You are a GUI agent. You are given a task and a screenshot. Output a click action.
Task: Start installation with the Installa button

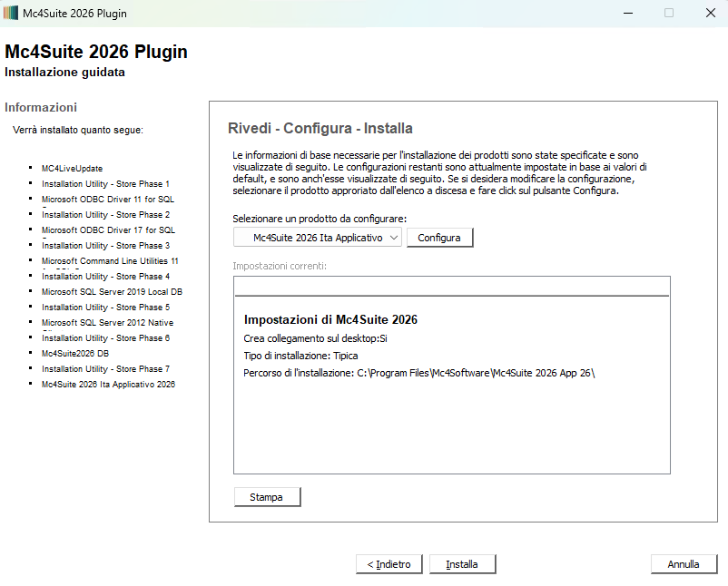pos(462,564)
